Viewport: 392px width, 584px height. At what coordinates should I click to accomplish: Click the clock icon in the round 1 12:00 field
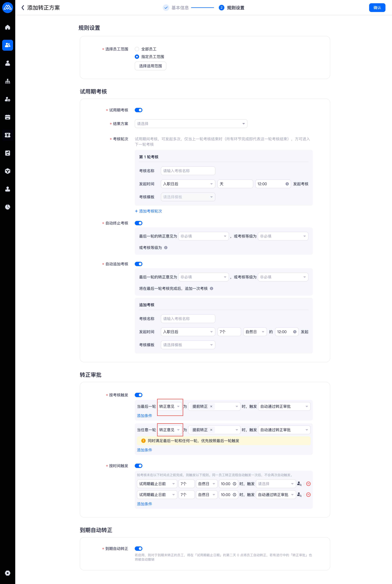point(287,184)
